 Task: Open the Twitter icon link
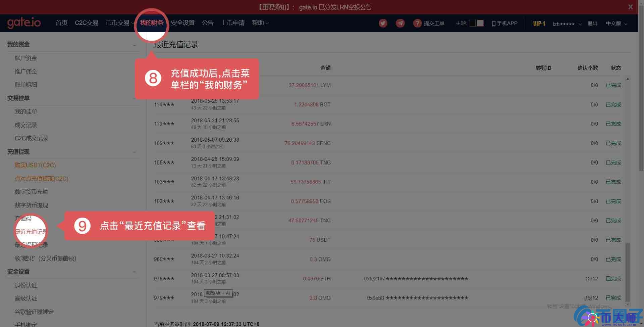click(x=383, y=23)
